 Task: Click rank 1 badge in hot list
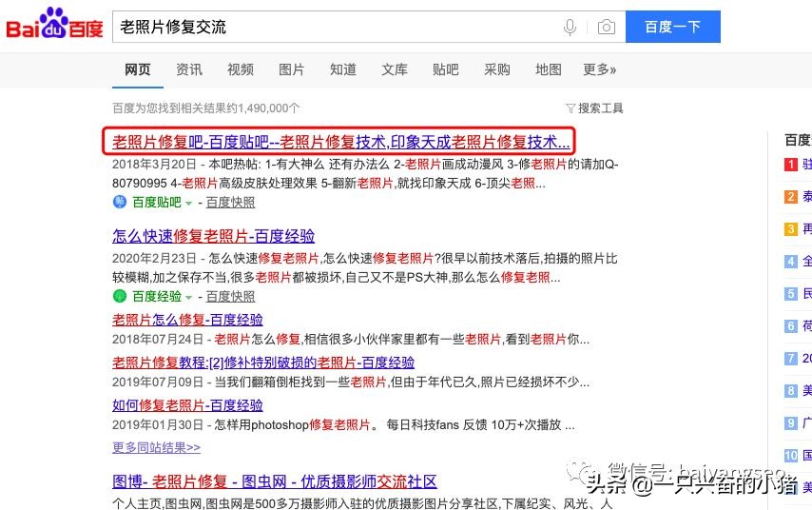tap(790, 165)
